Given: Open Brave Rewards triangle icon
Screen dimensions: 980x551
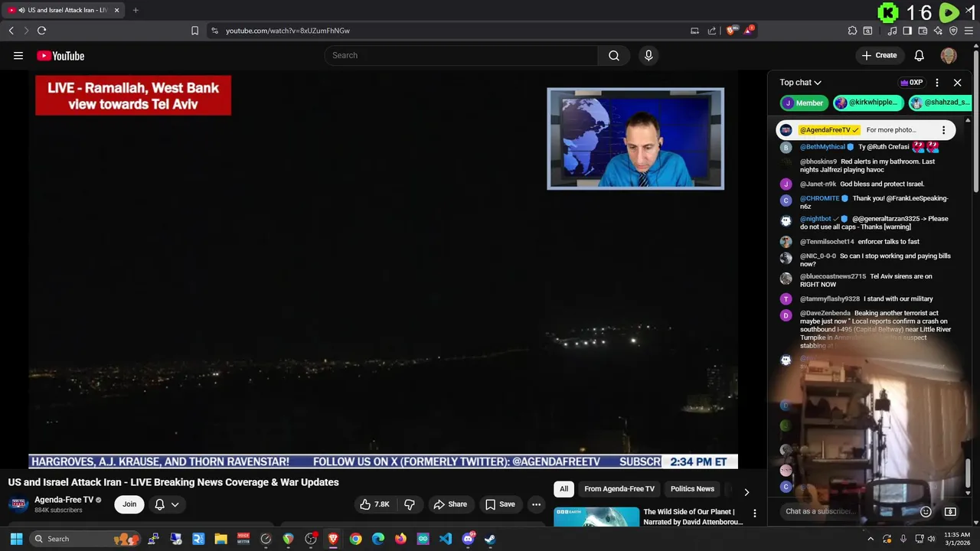Looking at the screenshot, I should coord(749,31).
